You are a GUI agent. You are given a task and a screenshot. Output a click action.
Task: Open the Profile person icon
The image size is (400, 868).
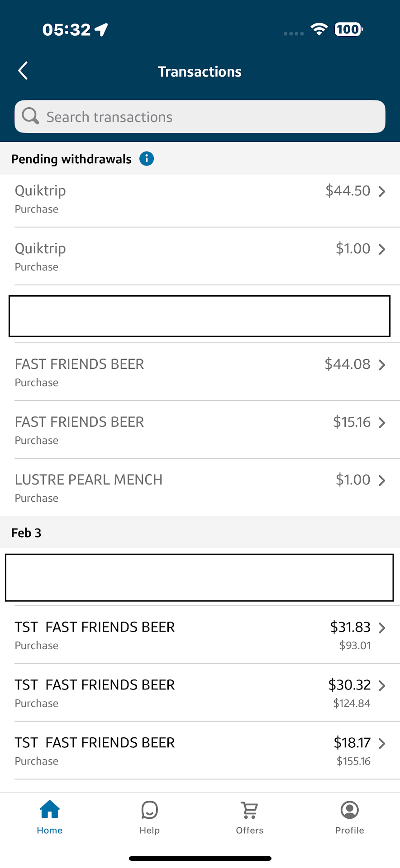(349, 810)
